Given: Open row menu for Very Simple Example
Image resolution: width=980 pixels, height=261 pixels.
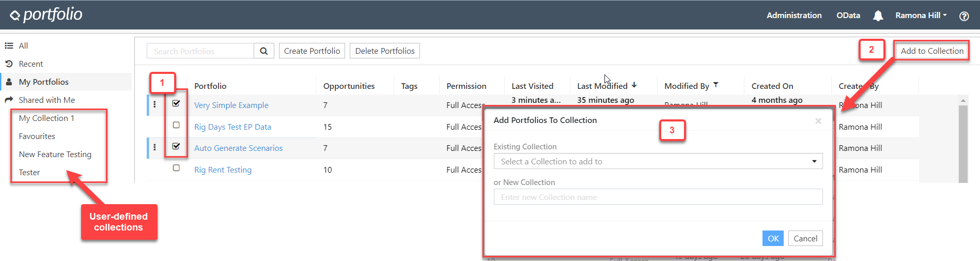Looking at the screenshot, I should 154,105.
